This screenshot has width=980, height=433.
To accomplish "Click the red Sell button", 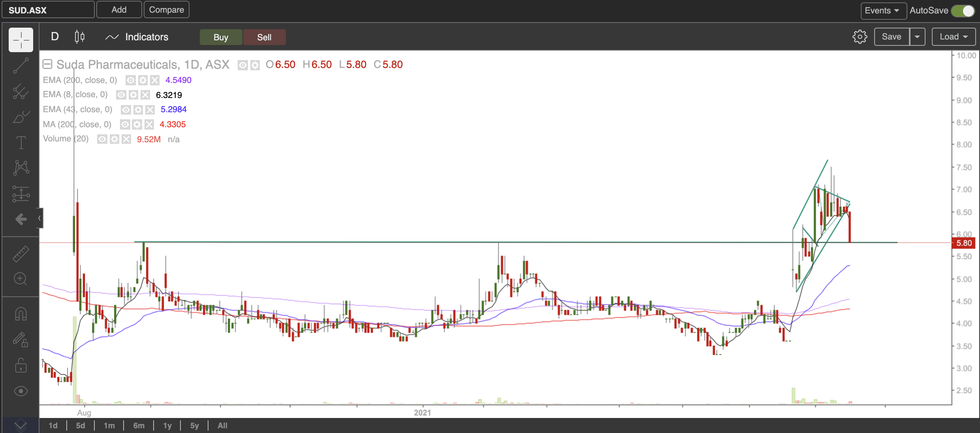I will (x=264, y=37).
